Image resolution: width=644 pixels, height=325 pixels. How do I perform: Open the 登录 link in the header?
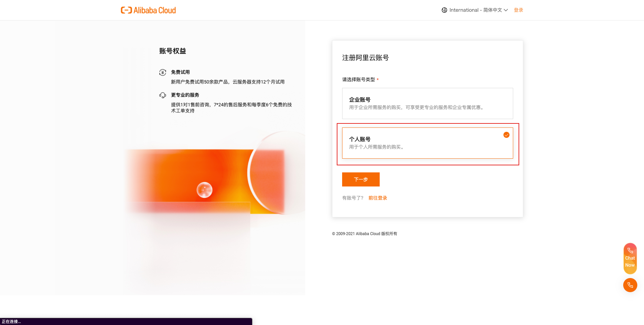519,10
